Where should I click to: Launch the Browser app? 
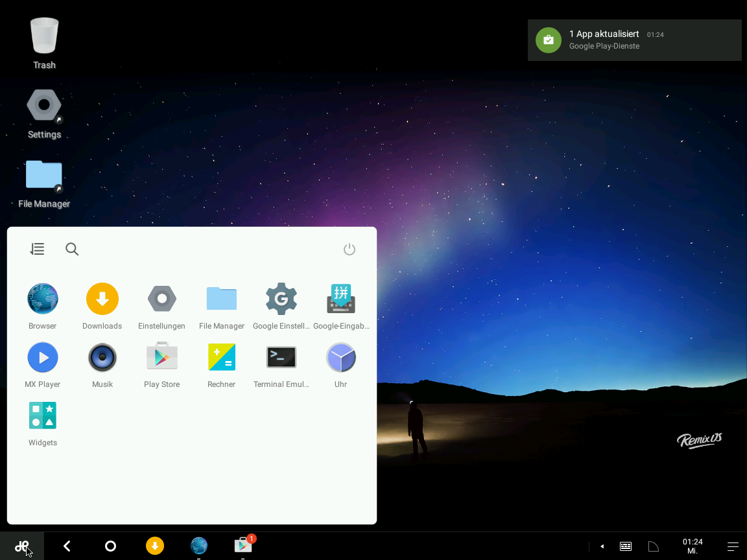[x=42, y=299]
